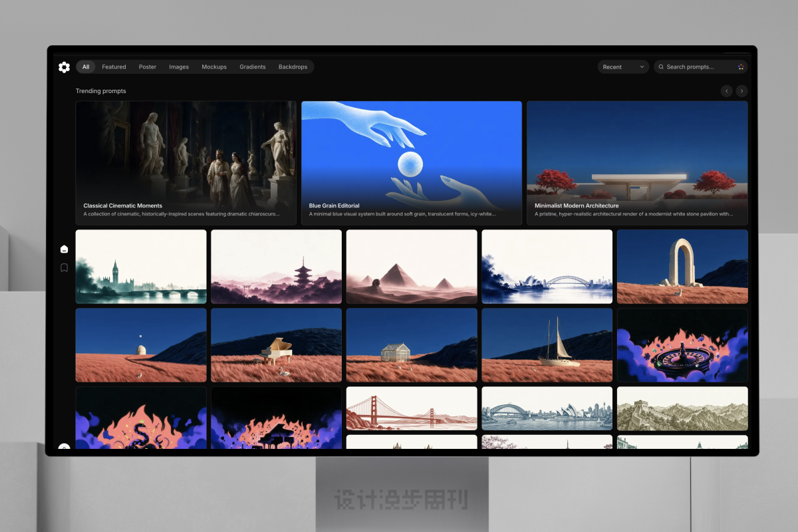Click the Trending prompts heading
This screenshot has width=798, height=532.
pos(101,91)
